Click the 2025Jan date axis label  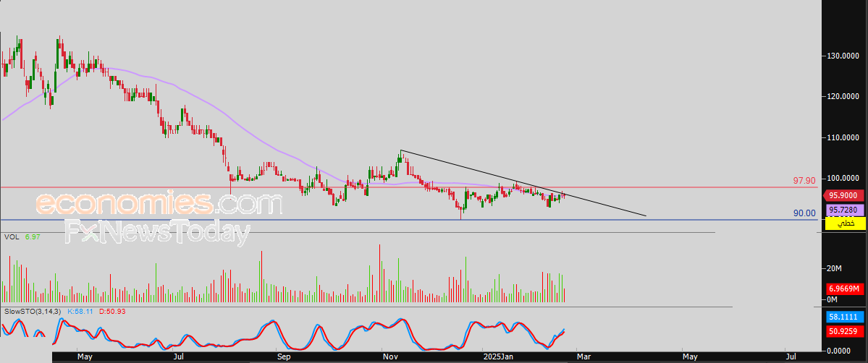pyautogui.click(x=498, y=357)
